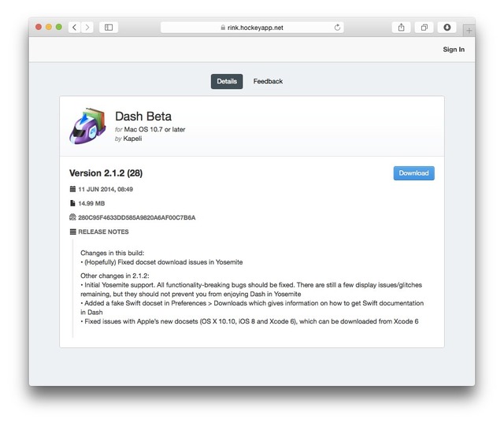Add a new tab with the plus button

[469, 31]
